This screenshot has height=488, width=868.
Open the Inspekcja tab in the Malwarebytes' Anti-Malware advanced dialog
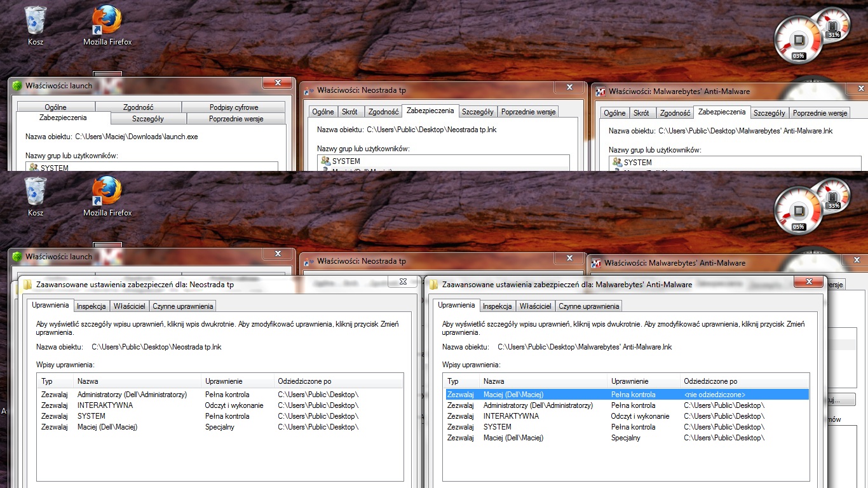[497, 306]
